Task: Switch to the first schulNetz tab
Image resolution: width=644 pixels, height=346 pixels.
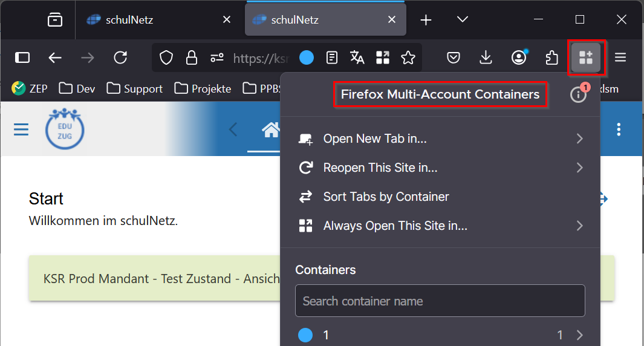Action: click(158, 20)
